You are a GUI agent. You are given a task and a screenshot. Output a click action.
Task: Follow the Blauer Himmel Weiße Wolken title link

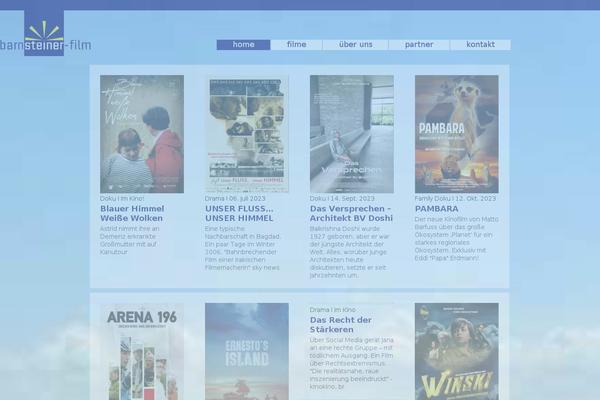coord(132,214)
